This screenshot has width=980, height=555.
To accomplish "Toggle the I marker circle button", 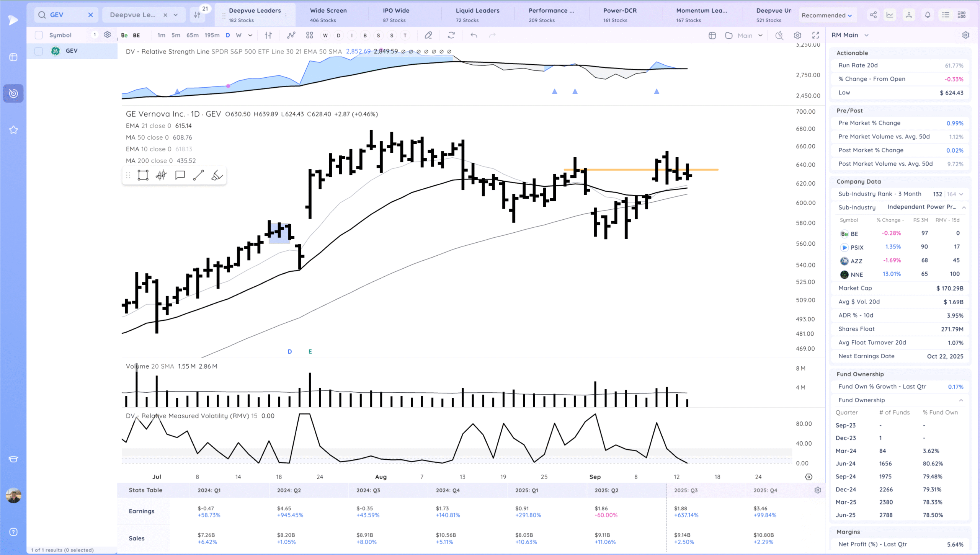I will pos(352,35).
